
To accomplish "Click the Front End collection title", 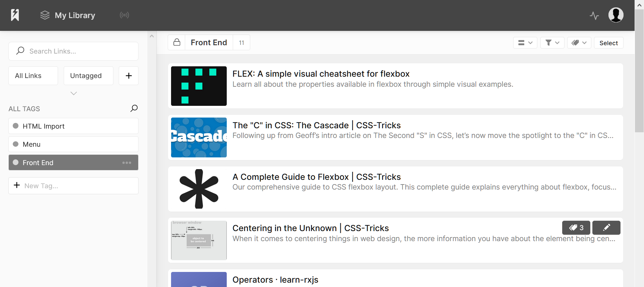I will (209, 43).
